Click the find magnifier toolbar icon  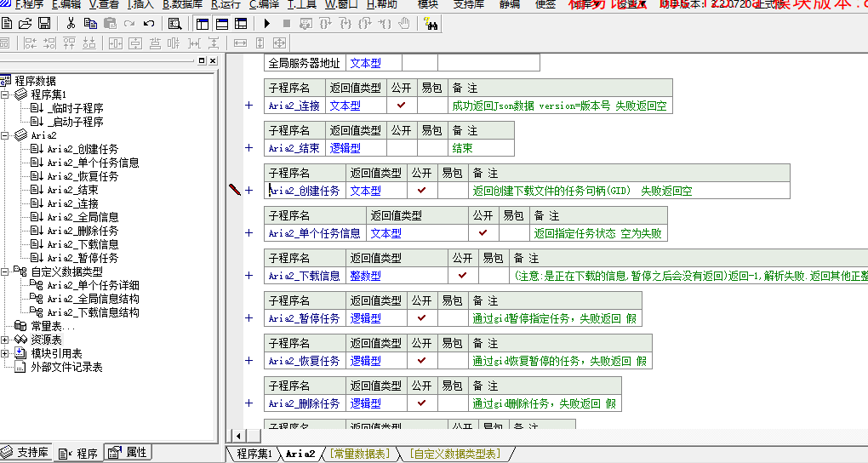(175, 24)
